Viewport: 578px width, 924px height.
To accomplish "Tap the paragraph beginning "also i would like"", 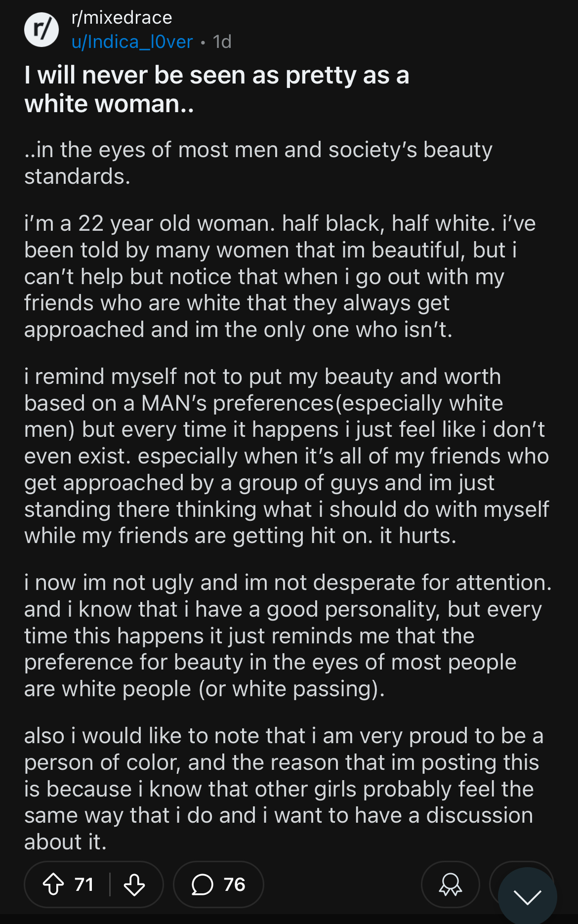I will pos(284,789).
